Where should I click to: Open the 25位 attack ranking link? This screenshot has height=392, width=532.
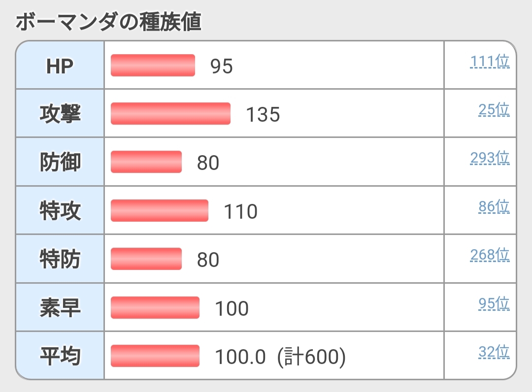click(494, 110)
